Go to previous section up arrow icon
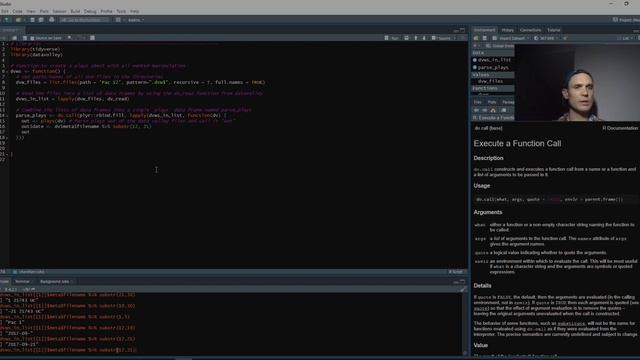Viewport: 640px width, 360px height. pyautogui.click(x=416, y=38)
